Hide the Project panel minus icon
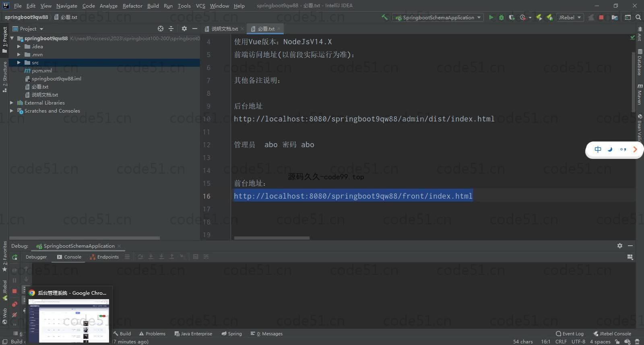This screenshot has width=644, height=345. (195, 29)
